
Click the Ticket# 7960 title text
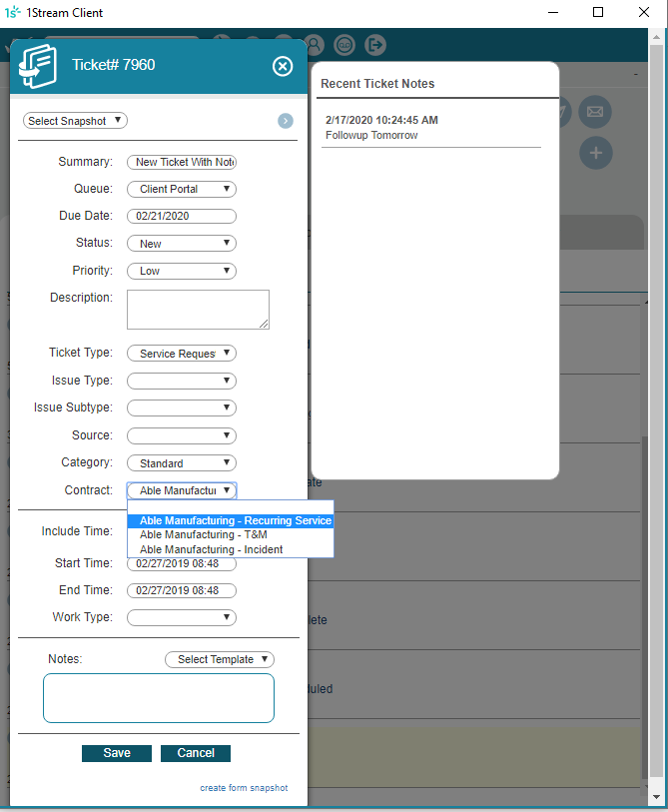click(x=114, y=65)
